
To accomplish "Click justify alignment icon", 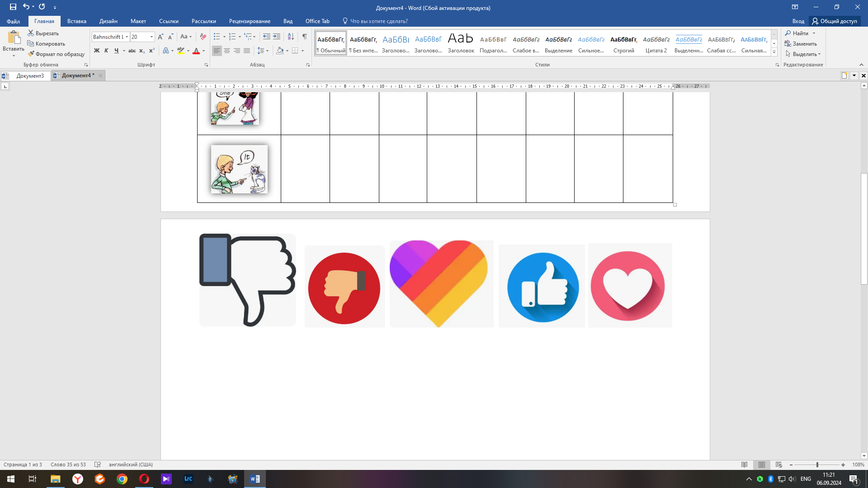I will [x=247, y=51].
